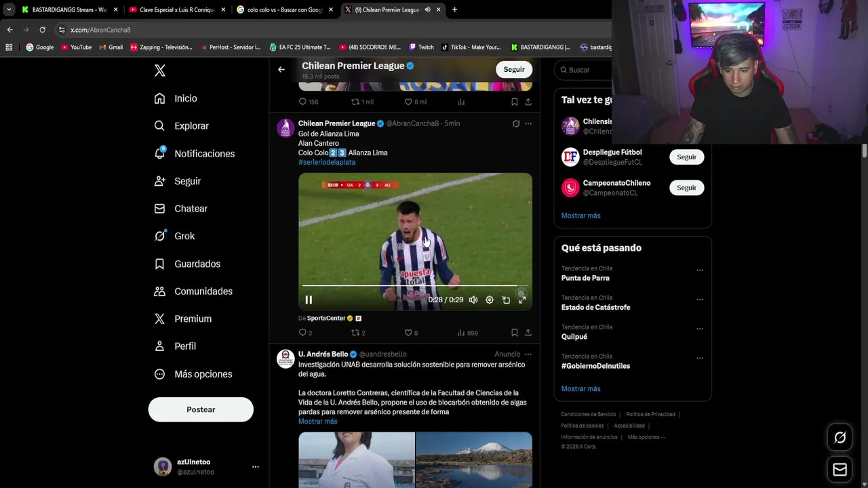Viewport: 868px width, 488px height.
Task: Open options for Quilpué trend
Action: tap(699, 329)
